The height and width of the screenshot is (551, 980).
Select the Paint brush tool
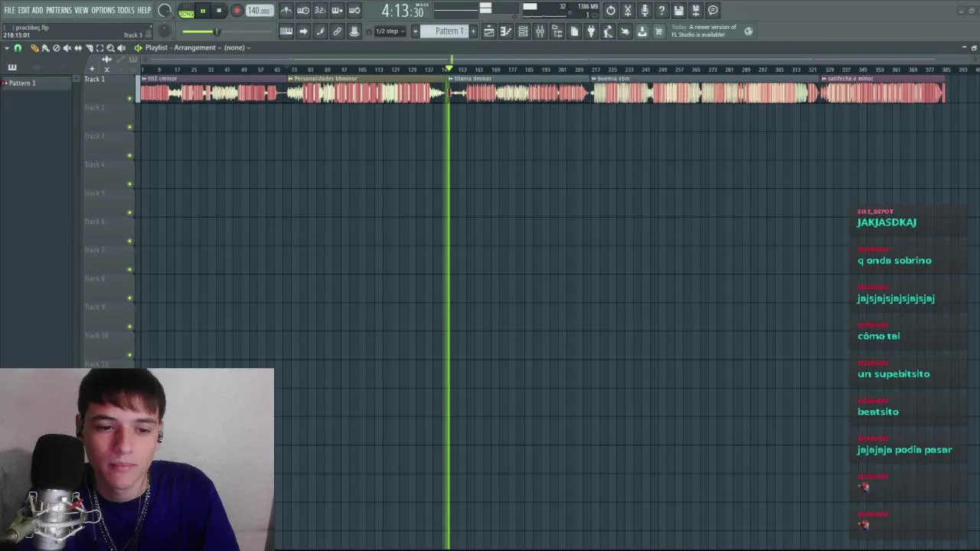coord(45,48)
